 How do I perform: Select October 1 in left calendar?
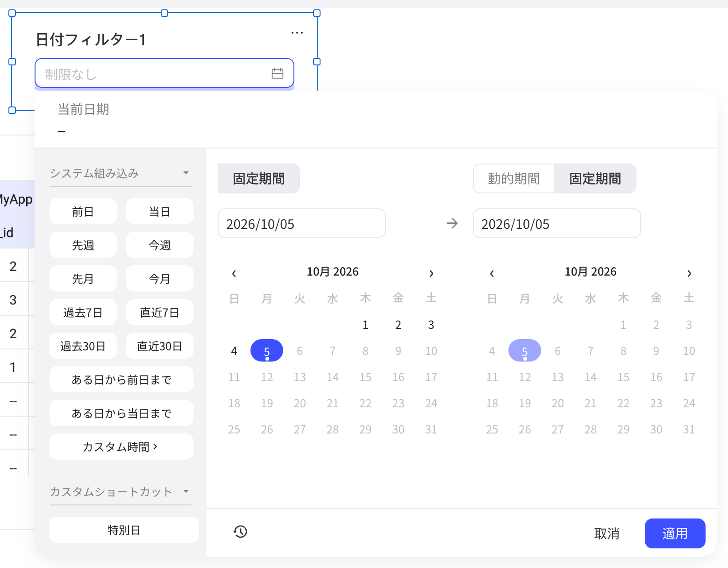coord(365,325)
